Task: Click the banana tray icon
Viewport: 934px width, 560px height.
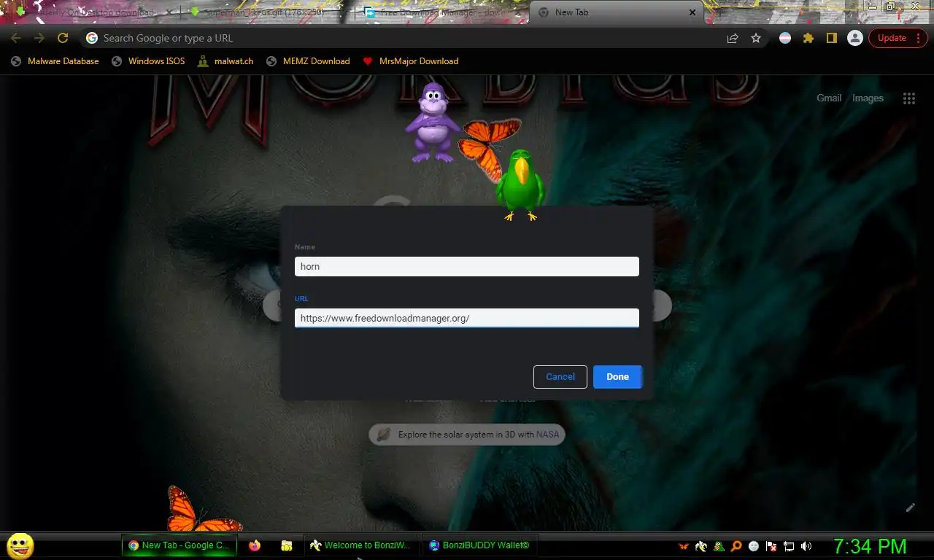Action: pyautogui.click(x=701, y=546)
